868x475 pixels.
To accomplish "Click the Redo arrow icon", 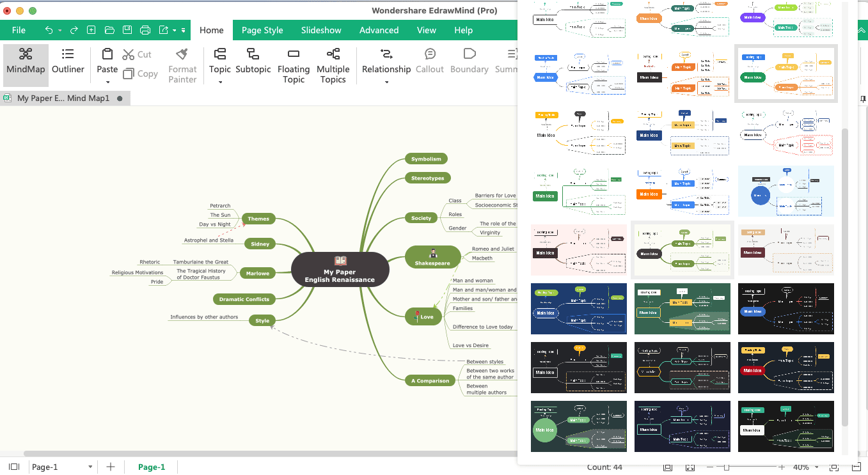I will pyautogui.click(x=74, y=30).
